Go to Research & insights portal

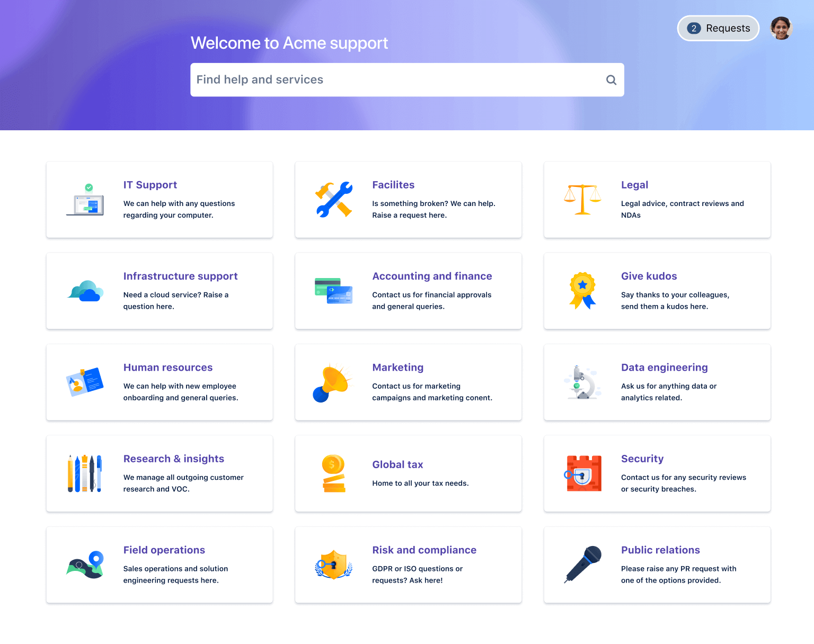[x=174, y=459]
